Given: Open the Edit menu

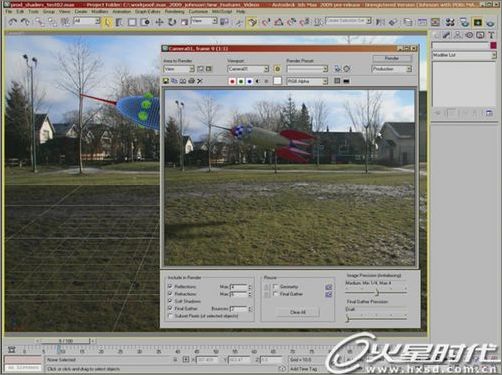Looking at the screenshot, I should coord(20,11).
